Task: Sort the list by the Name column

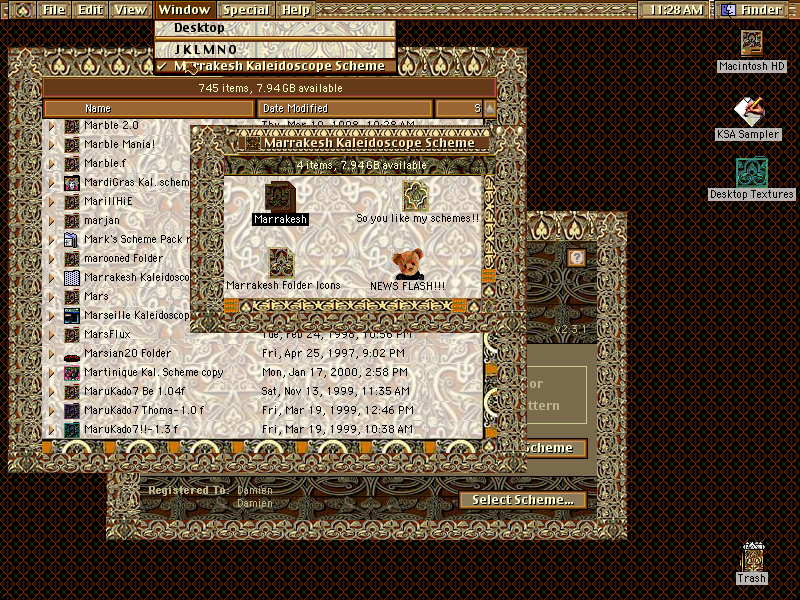Action: coord(149,108)
